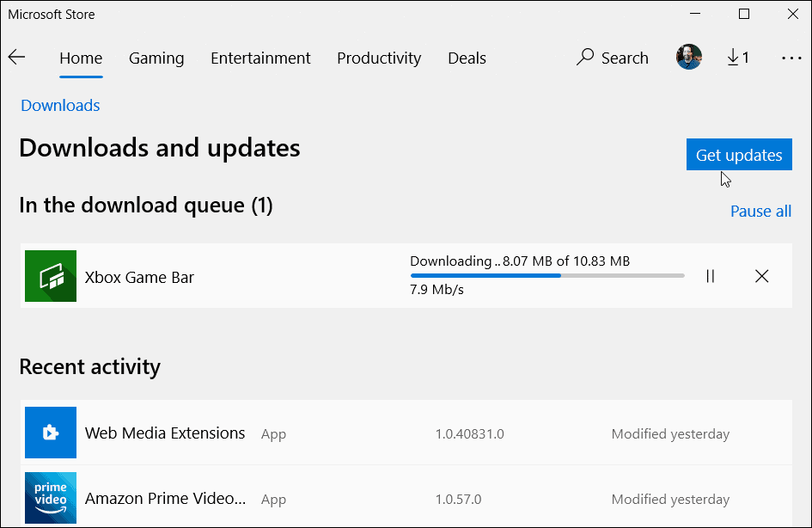Click App label beside Amazon Prime Video
The height and width of the screenshot is (528, 812).
273,500
